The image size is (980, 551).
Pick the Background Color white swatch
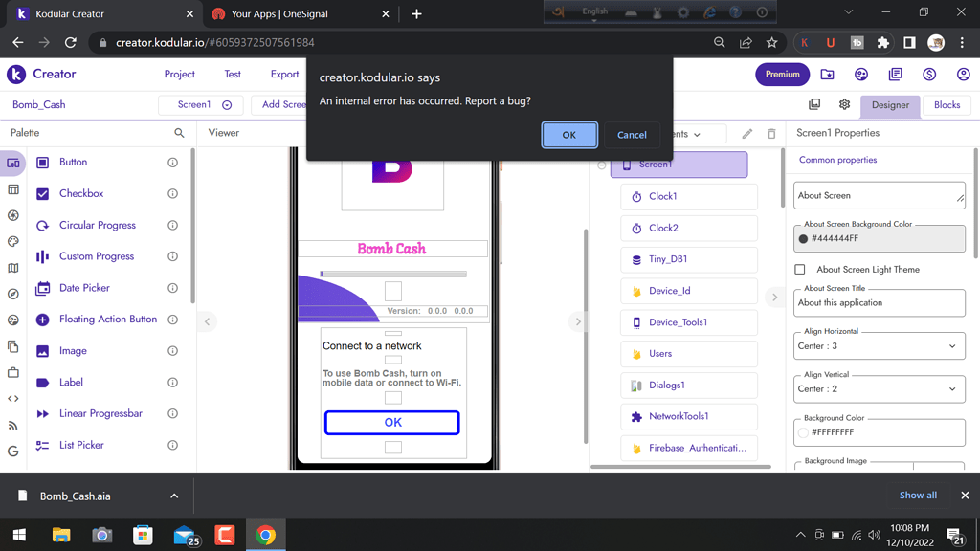coord(803,432)
